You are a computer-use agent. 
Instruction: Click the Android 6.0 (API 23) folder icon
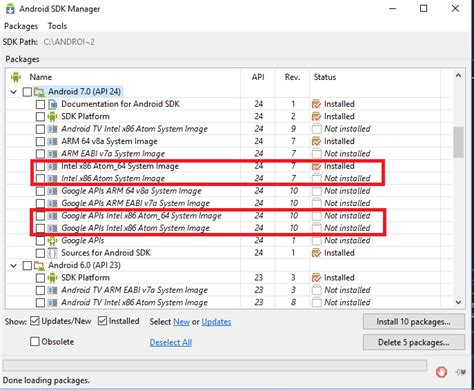click(x=39, y=265)
